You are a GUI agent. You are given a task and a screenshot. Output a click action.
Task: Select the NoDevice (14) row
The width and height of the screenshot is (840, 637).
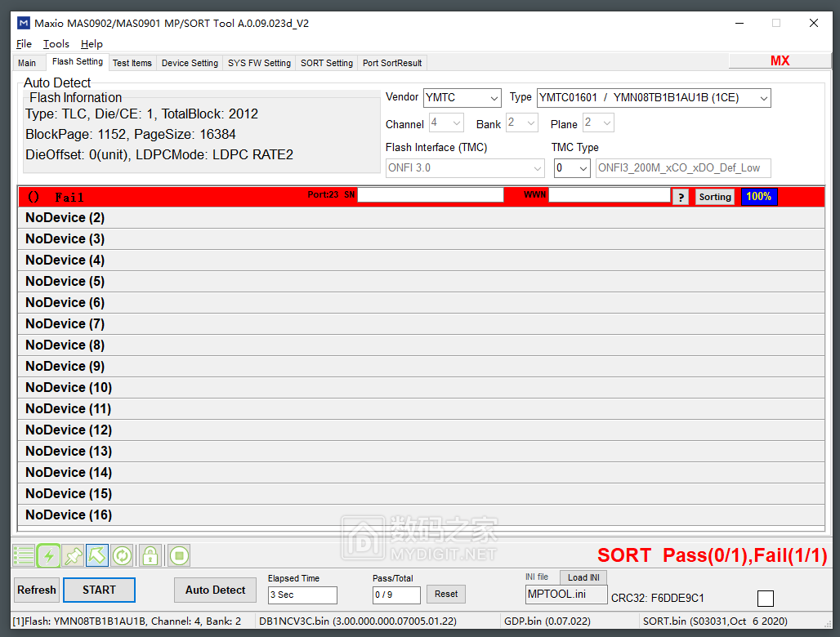421,473
